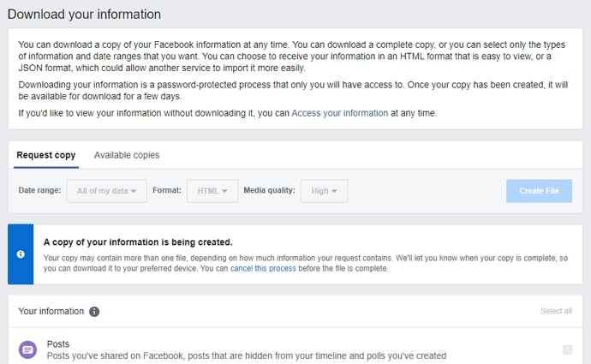This screenshot has width=591, height=364.
Task: Click the Format label
Action: (167, 190)
